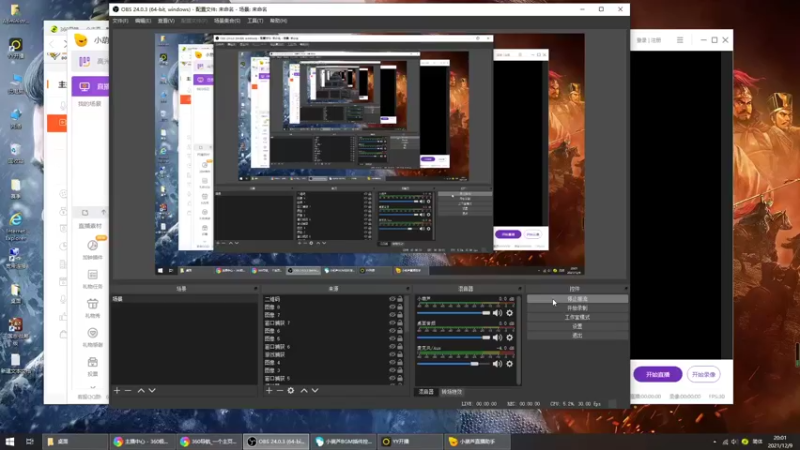Pop out the Controls dock via header icon
Screen dimensions: 800x450
[626, 289]
